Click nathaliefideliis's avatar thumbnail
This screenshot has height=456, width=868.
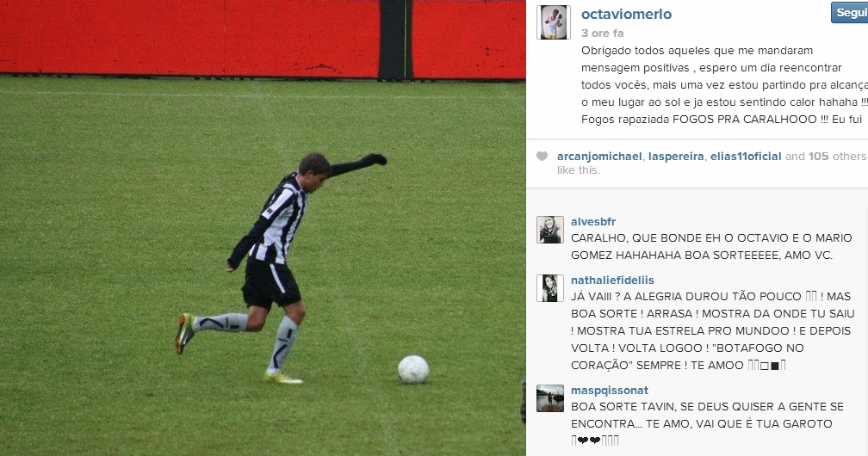(549, 288)
